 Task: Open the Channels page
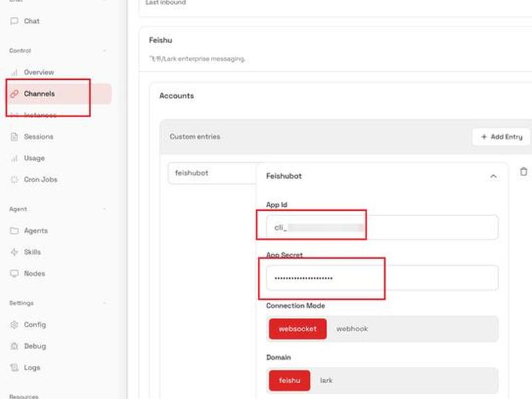click(59, 94)
